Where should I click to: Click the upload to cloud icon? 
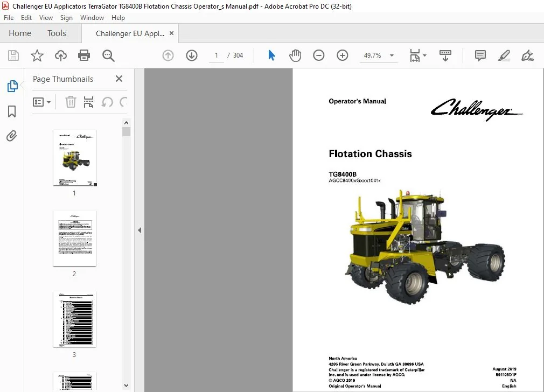click(61, 55)
